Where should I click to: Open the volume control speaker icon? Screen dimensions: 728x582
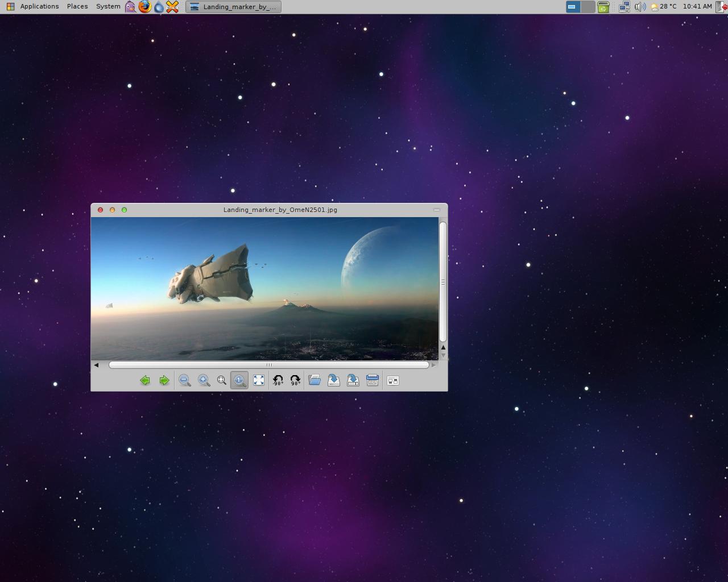(x=640, y=7)
